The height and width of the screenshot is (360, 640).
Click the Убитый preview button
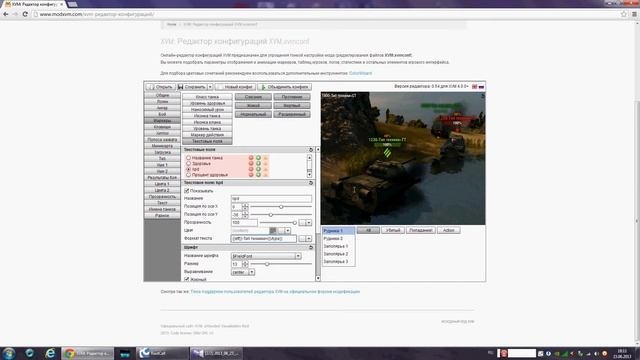393,230
